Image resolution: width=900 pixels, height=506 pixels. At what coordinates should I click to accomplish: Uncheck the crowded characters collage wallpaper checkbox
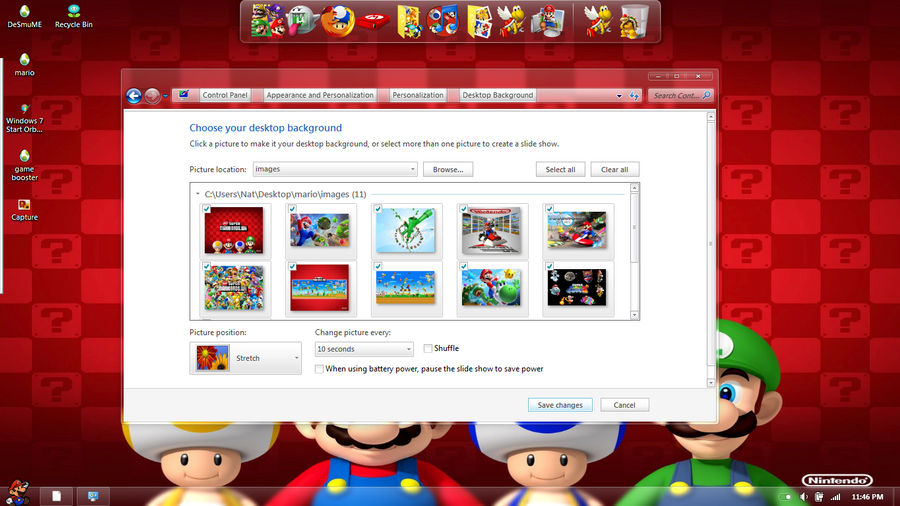(x=207, y=266)
